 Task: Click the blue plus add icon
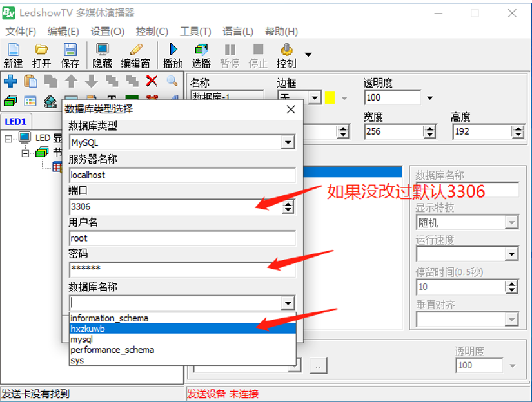[11, 82]
